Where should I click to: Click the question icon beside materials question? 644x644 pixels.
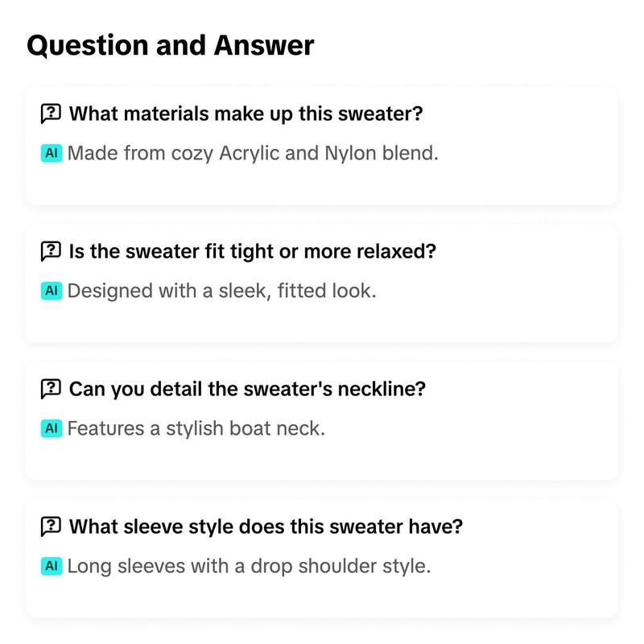(x=51, y=114)
